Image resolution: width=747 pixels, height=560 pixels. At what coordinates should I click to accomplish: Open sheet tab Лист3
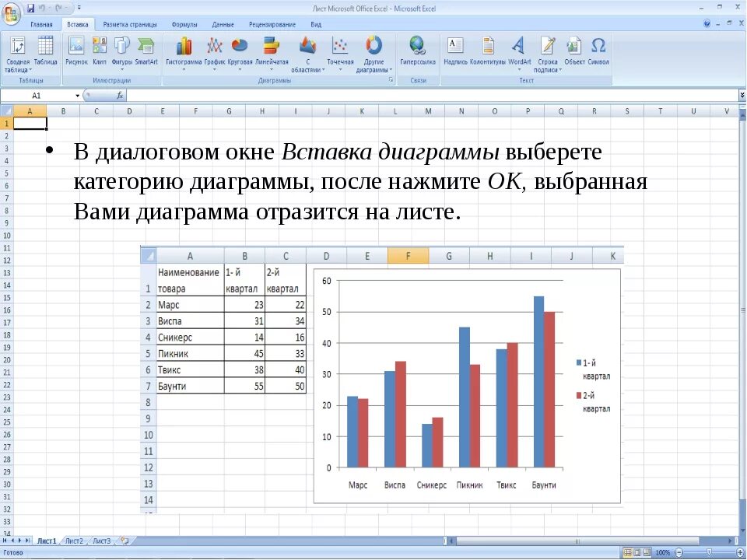[101, 541]
